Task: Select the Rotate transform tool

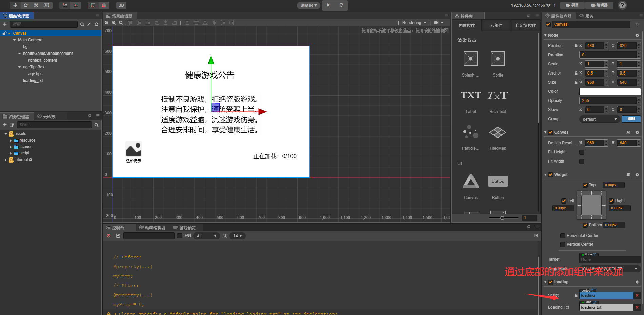Action: pyautogui.click(x=26, y=5)
